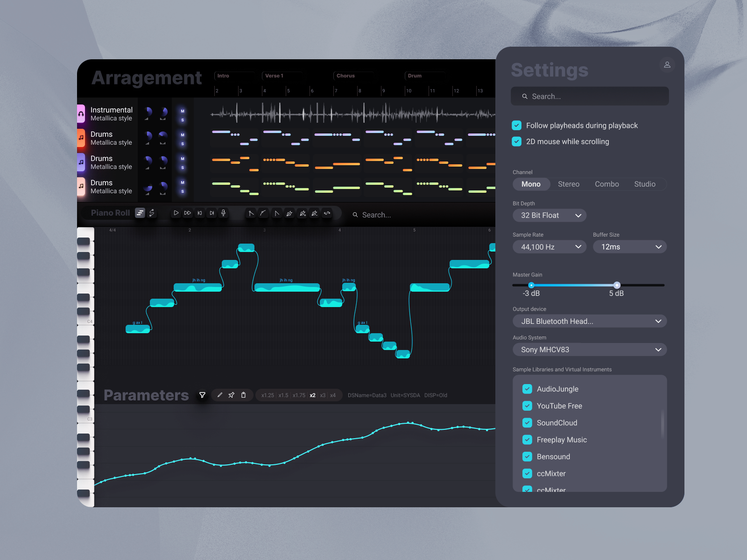Set Parameters zoom to x4

tap(333, 395)
